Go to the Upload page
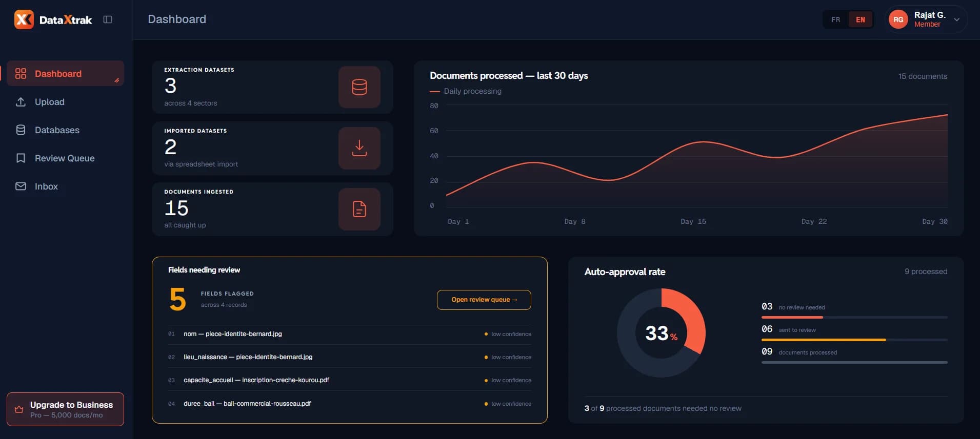 (x=65, y=101)
